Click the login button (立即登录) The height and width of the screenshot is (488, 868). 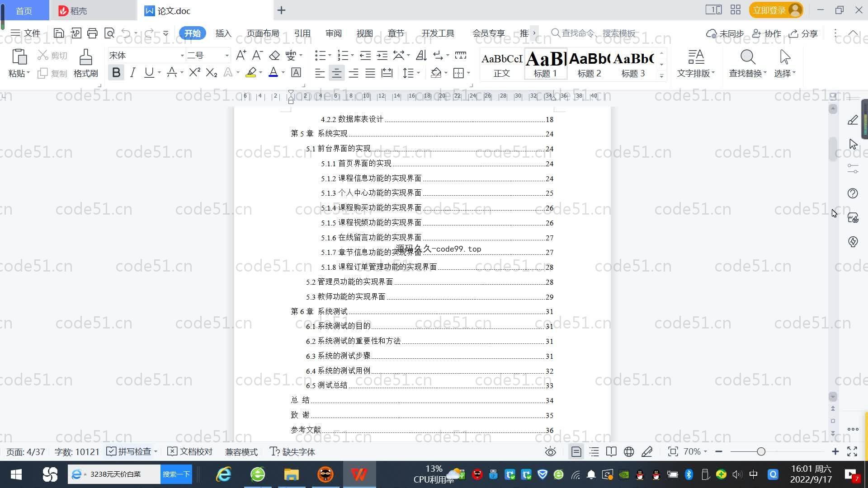pos(776,10)
